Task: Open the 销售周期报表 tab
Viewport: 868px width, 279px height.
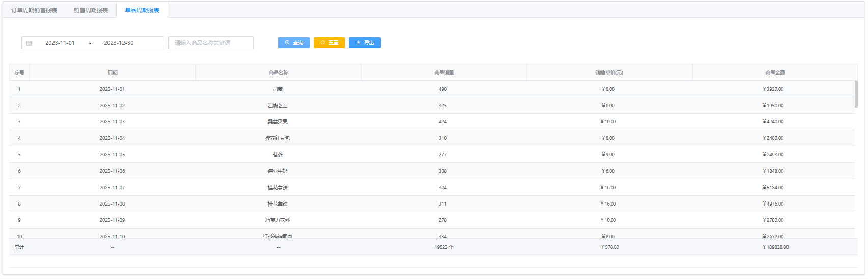Action: point(91,10)
